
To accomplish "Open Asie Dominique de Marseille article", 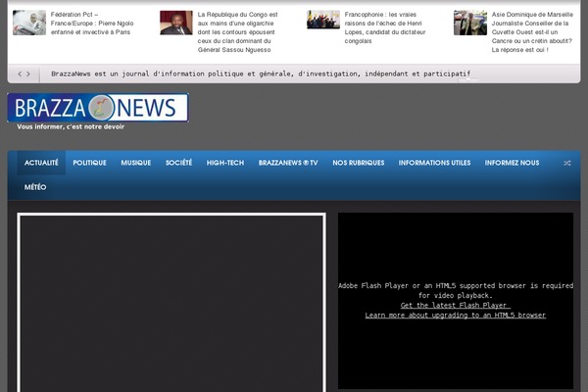I will click(x=532, y=32).
